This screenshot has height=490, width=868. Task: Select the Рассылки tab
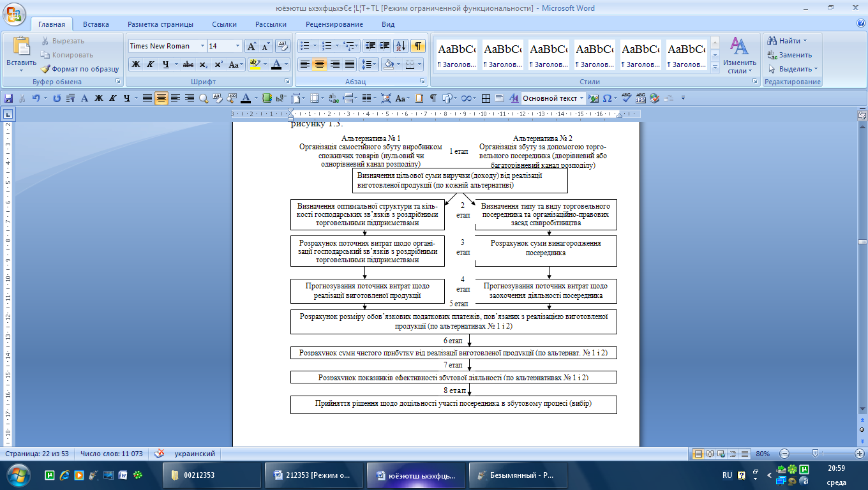click(x=271, y=24)
